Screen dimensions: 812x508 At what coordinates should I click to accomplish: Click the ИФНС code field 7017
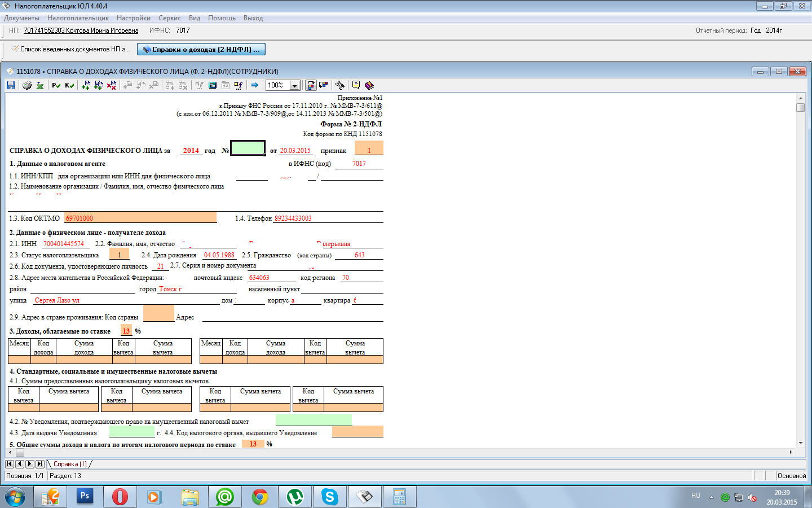coord(359,164)
